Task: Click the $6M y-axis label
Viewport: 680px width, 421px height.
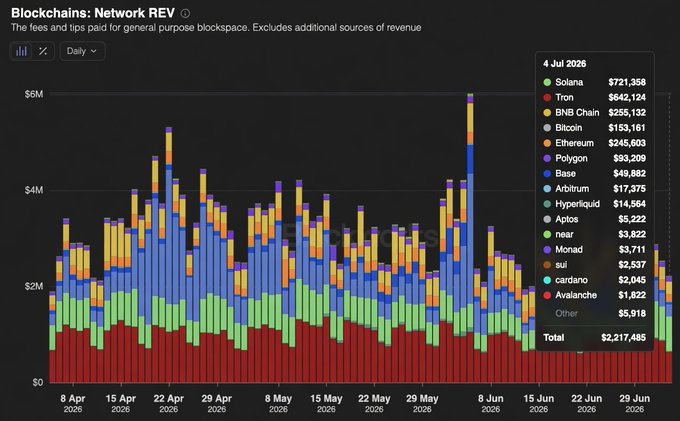Action: coord(33,94)
